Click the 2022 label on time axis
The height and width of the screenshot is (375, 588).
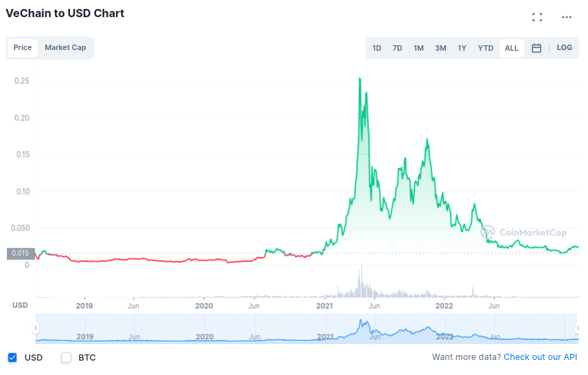coord(444,306)
